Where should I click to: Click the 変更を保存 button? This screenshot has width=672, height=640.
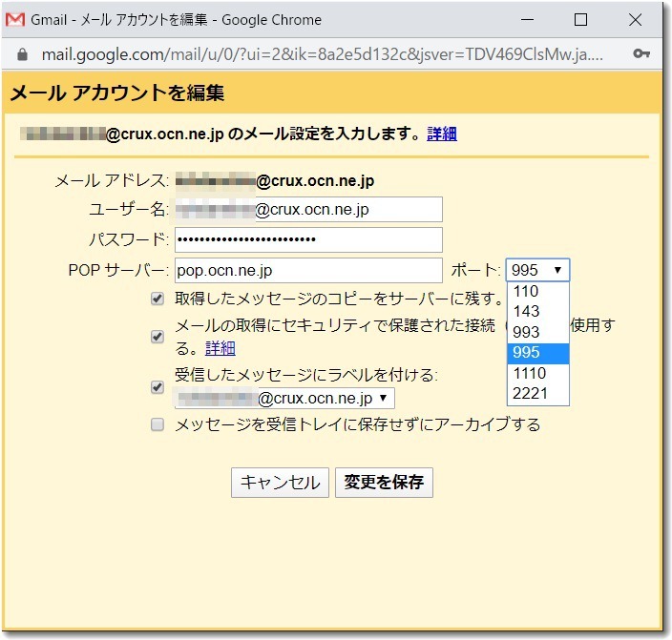384,483
